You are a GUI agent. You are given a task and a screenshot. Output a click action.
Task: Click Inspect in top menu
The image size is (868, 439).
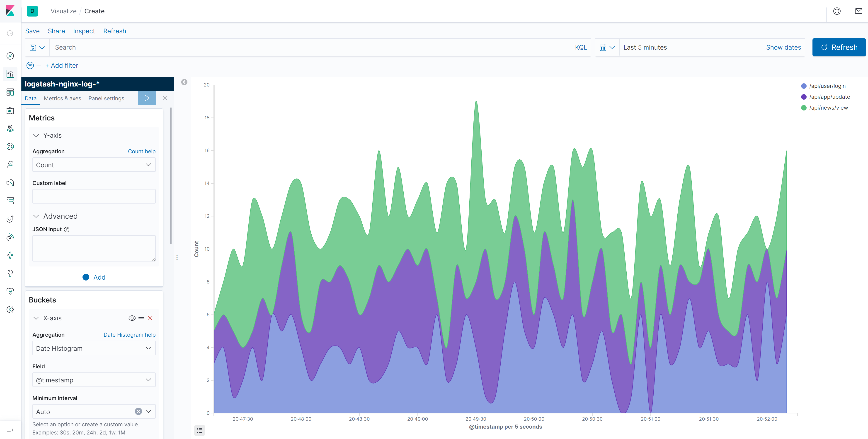[84, 31]
